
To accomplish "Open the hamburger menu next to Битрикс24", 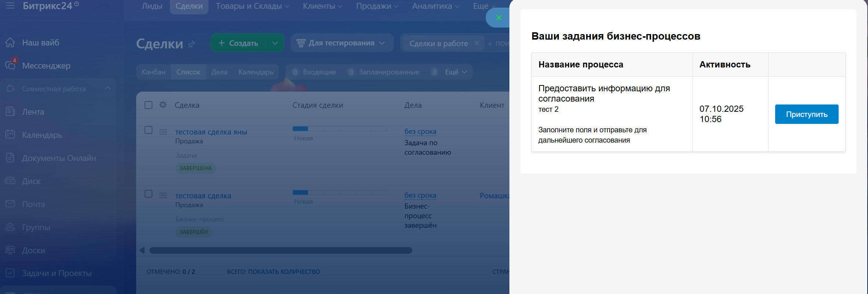I will (x=10, y=5).
